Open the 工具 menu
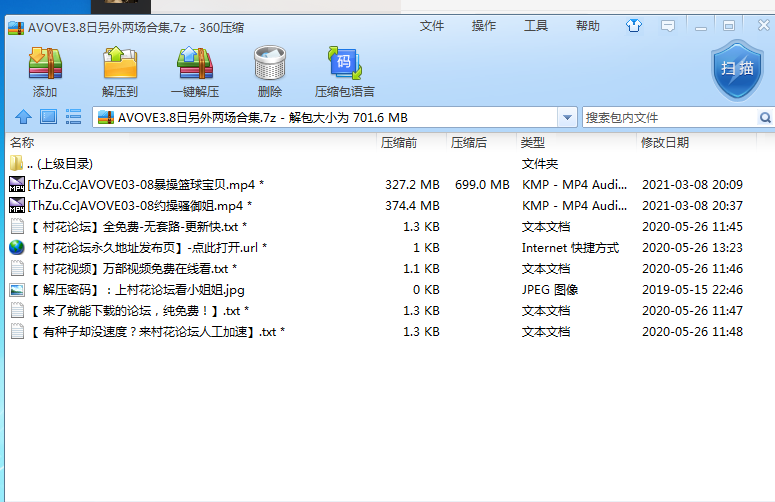The image size is (775, 502). [536, 26]
